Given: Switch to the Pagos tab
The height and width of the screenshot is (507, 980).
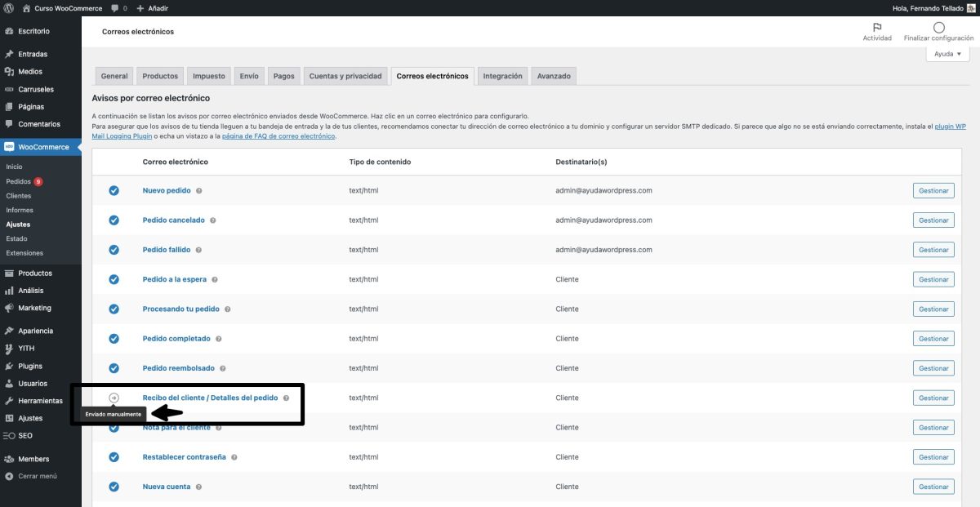Looking at the screenshot, I should pyautogui.click(x=284, y=75).
